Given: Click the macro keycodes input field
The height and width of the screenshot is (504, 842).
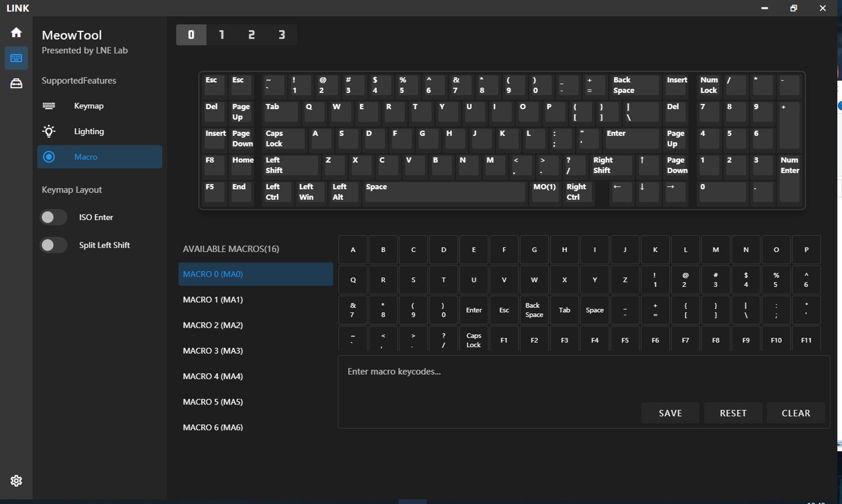Looking at the screenshot, I should pos(485,372).
